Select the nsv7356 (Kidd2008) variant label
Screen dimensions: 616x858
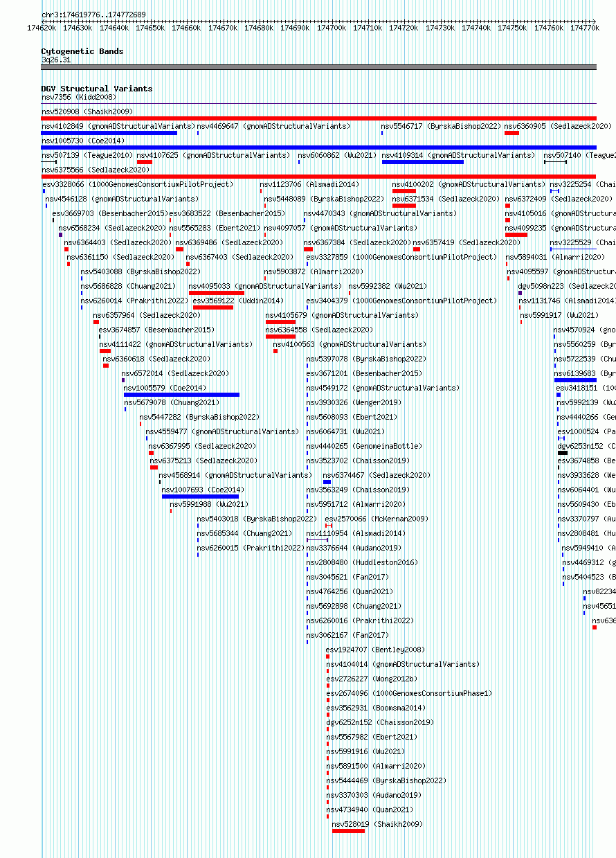coord(79,97)
